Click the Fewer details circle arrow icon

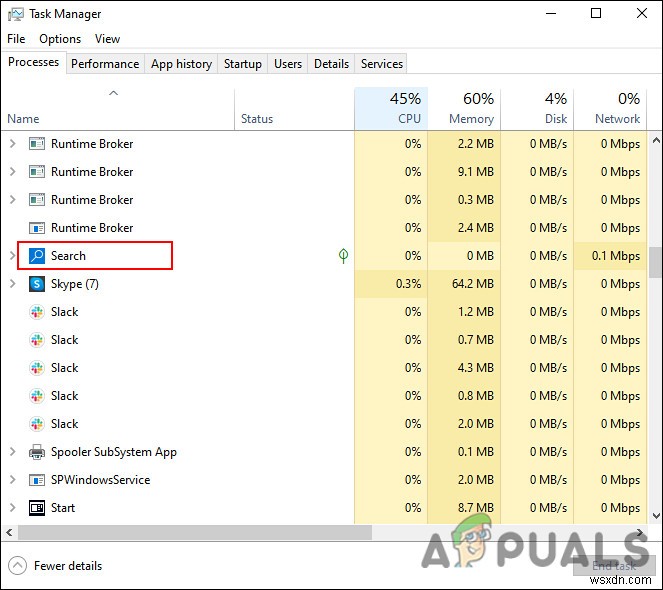tap(17, 566)
